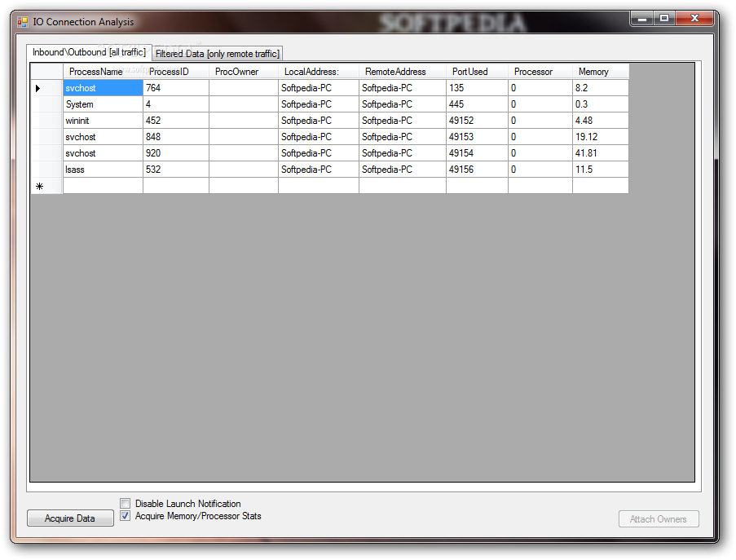The height and width of the screenshot is (560, 736).
Task: Sort by PortUsed column header
Action: click(x=478, y=72)
